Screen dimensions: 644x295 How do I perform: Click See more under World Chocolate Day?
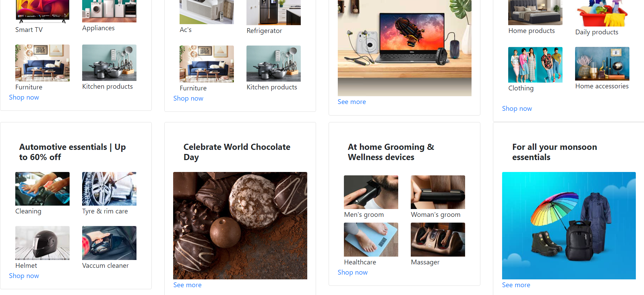(x=187, y=285)
